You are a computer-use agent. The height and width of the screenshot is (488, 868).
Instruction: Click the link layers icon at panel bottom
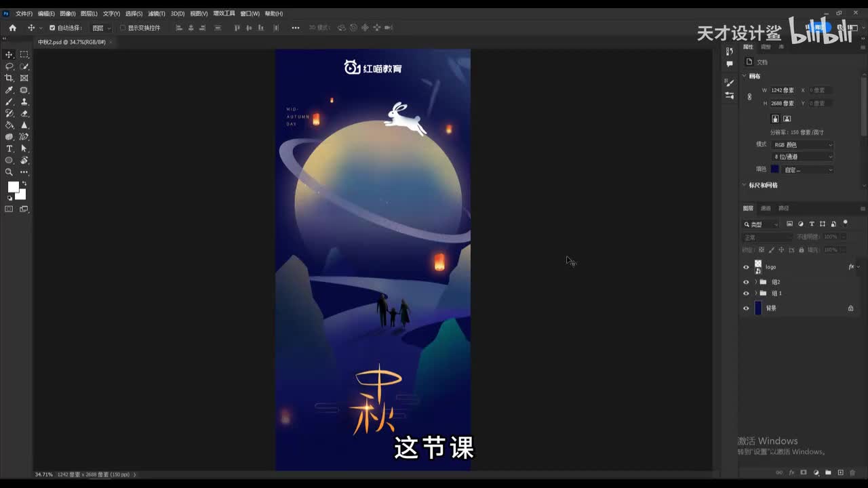pyautogui.click(x=779, y=472)
